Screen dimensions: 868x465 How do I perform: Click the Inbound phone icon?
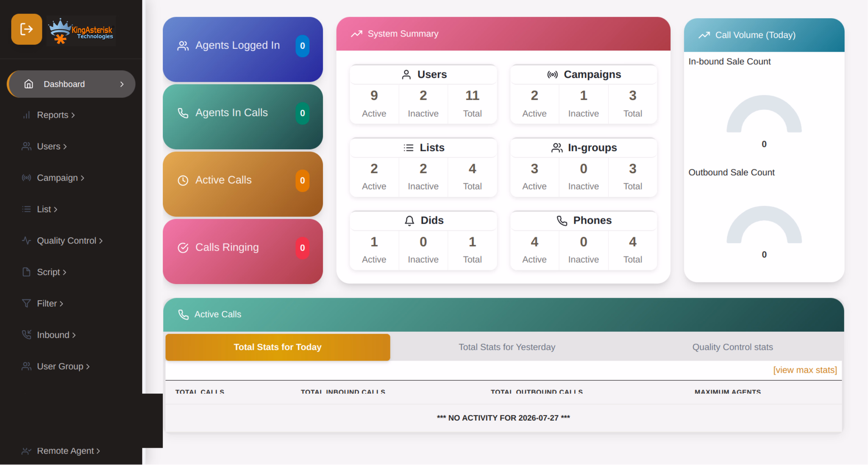coord(26,335)
